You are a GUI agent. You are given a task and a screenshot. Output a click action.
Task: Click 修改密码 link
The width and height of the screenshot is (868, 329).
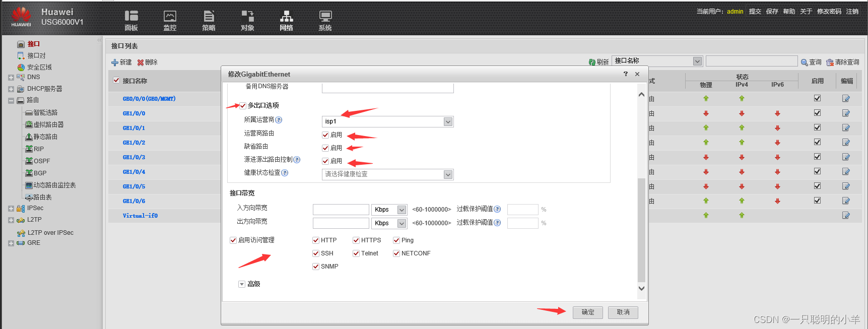point(829,11)
